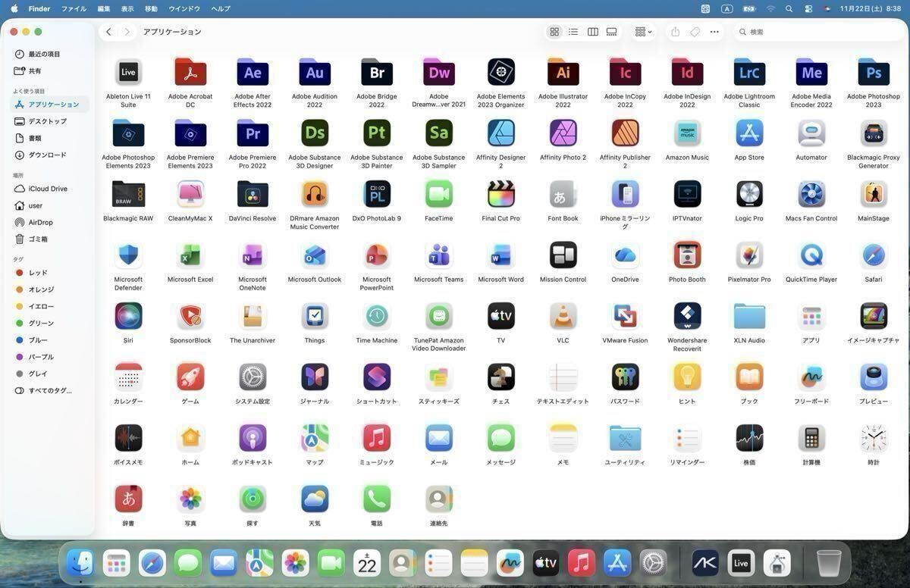
Task: Select Adobe Bridge 2022 icon
Action: coord(377,73)
